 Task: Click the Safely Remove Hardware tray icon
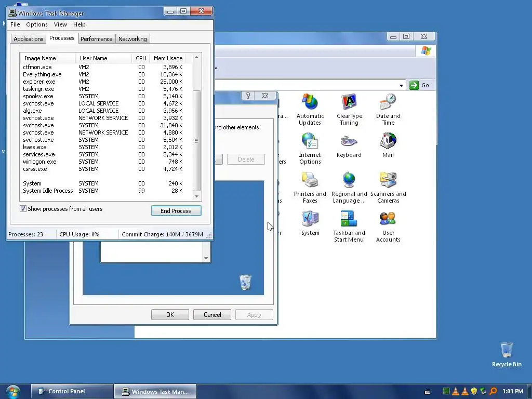[x=483, y=391]
